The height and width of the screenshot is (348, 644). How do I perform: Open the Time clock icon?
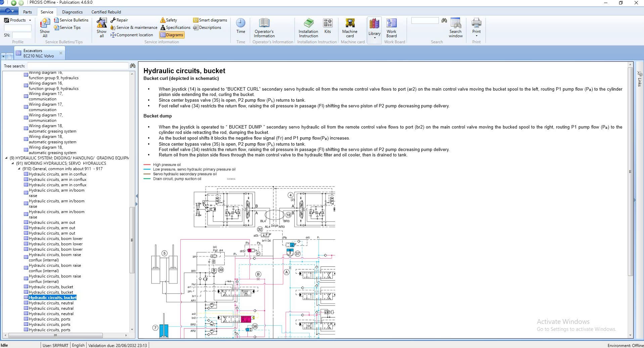click(x=240, y=26)
